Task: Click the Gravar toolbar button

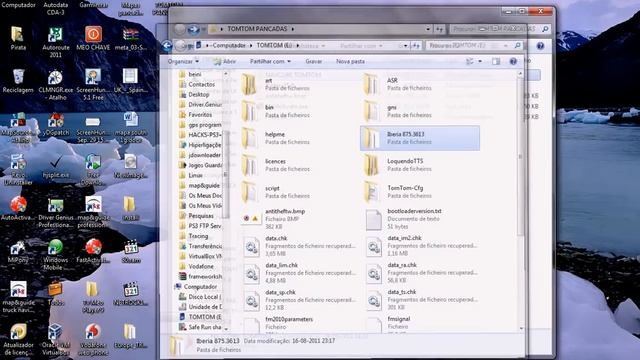Action: [x=313, y=62]
